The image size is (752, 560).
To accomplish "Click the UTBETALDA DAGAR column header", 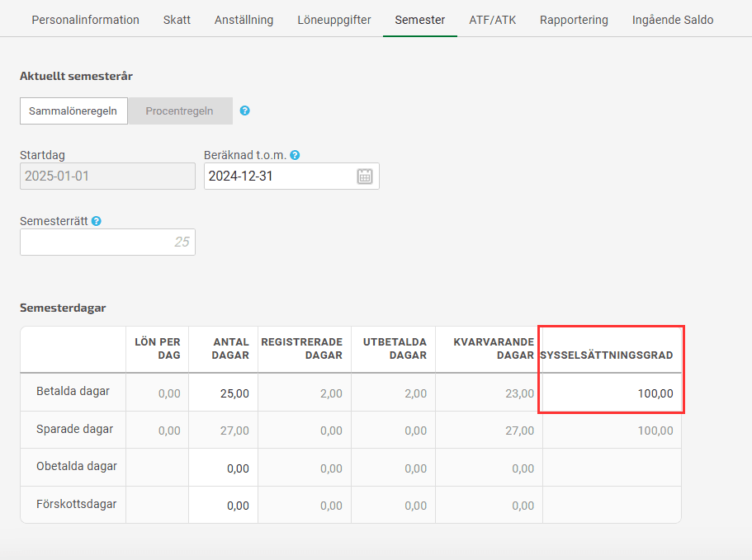I will point(395,348).
